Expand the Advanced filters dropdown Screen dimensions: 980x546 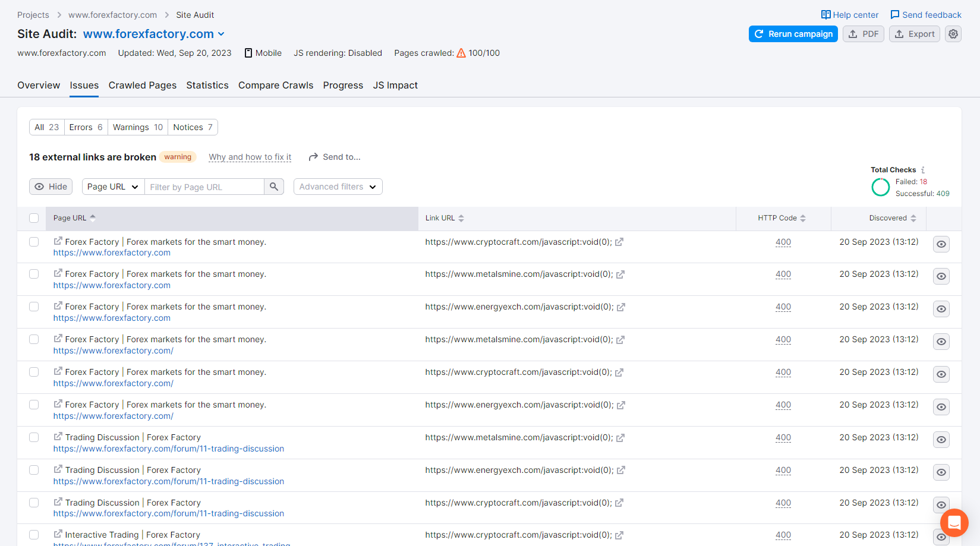tap(338, 187)
